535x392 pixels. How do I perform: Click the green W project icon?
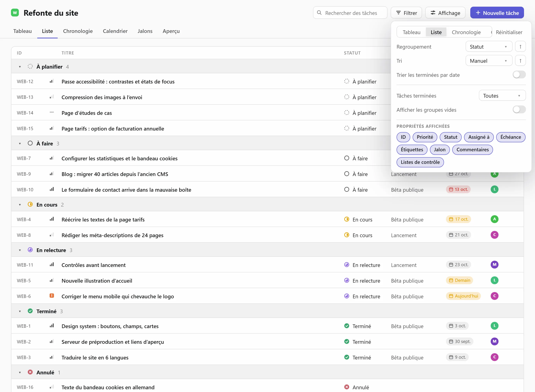(15, 13)
